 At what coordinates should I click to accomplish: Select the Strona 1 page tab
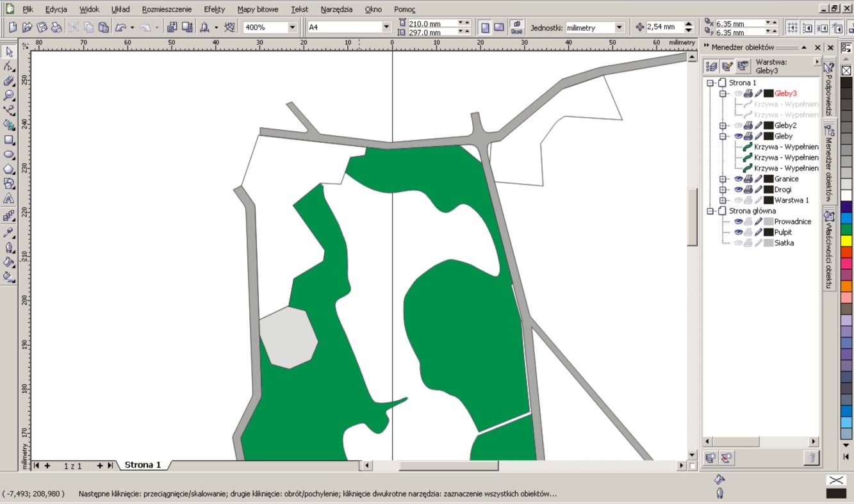pyautogui.click(x=142, y=465)
